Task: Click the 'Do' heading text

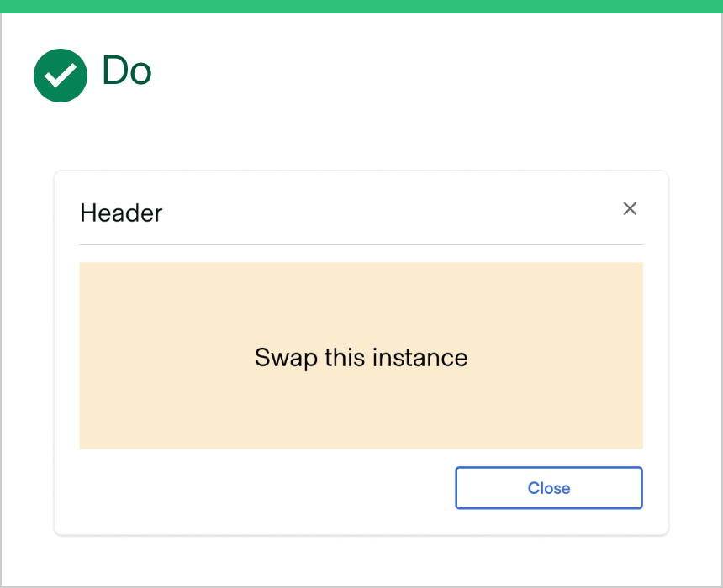Action: [x=127, y=71]
